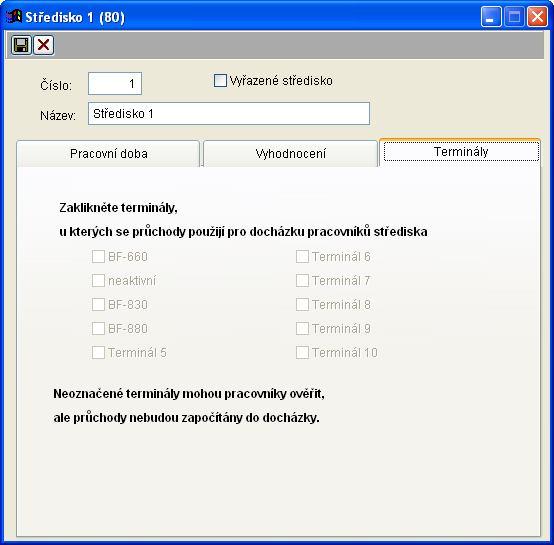Maximize the Středisko 1 window

(x=514, y=17)
